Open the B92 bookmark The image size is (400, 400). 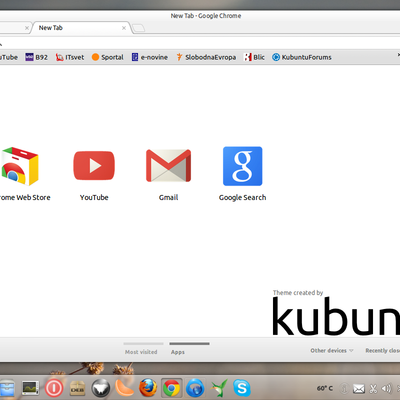pos(36,57)
